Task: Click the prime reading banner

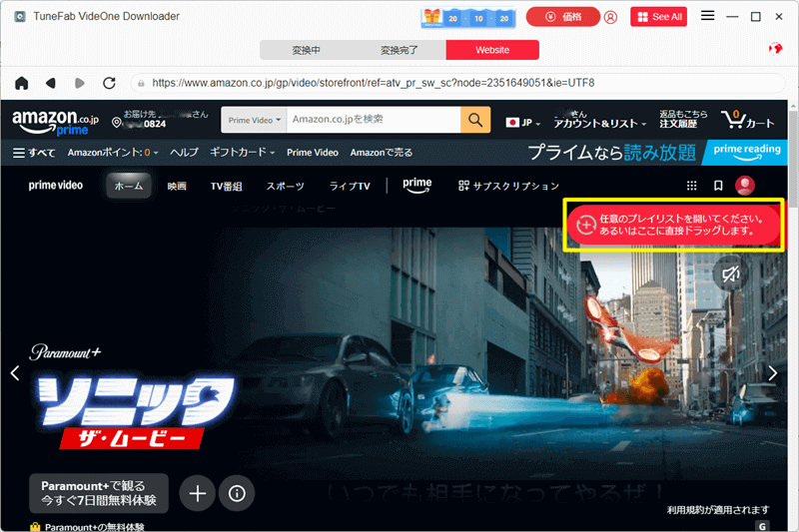Action: pos(746,153)
